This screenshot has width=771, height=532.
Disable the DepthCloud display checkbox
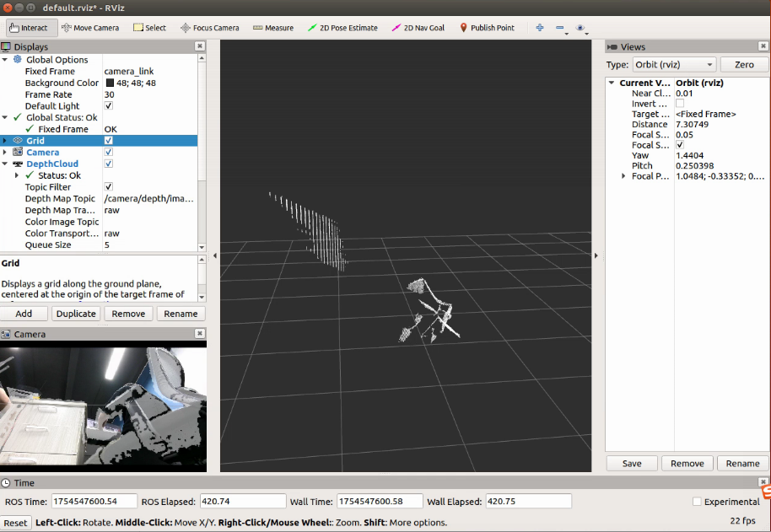[109, 164]
